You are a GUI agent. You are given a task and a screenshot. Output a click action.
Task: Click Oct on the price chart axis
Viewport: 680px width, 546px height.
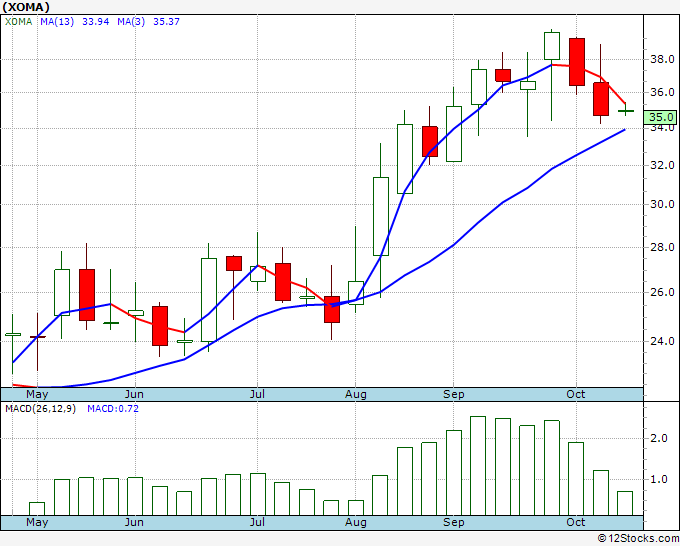click(575, 394)
